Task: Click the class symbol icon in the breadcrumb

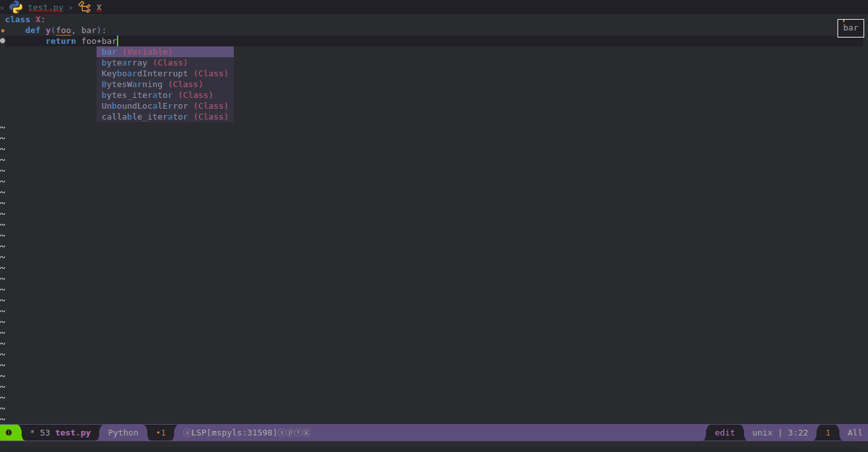Action: tap(85, 7)
